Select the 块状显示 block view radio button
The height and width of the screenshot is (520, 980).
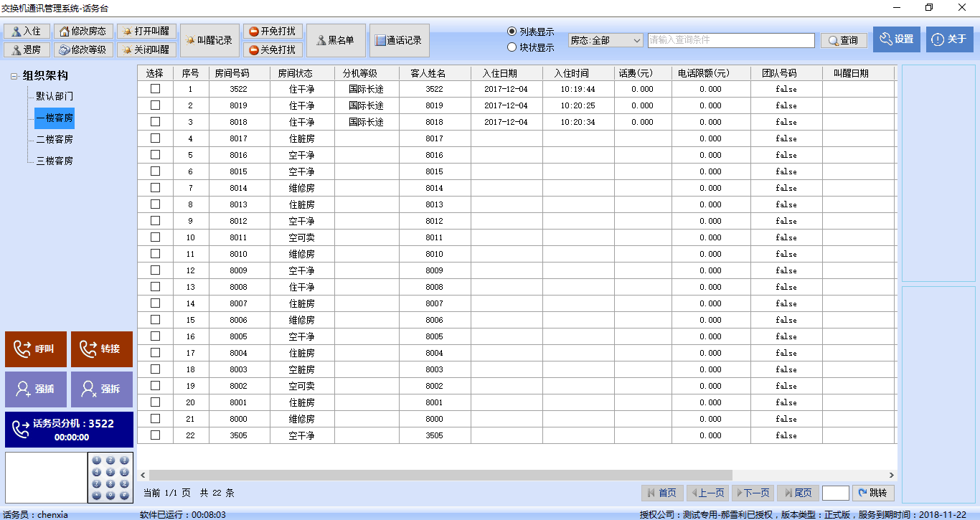tap(512, 47)
